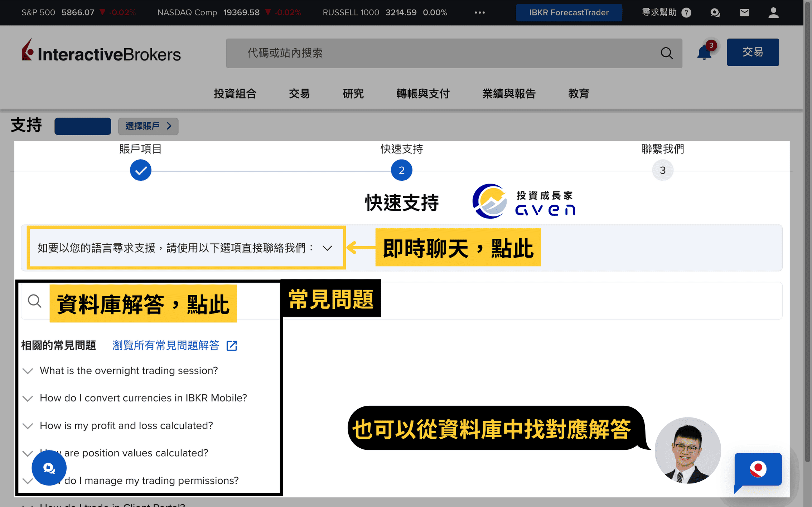Open the 研究 menu

[353, 93]
